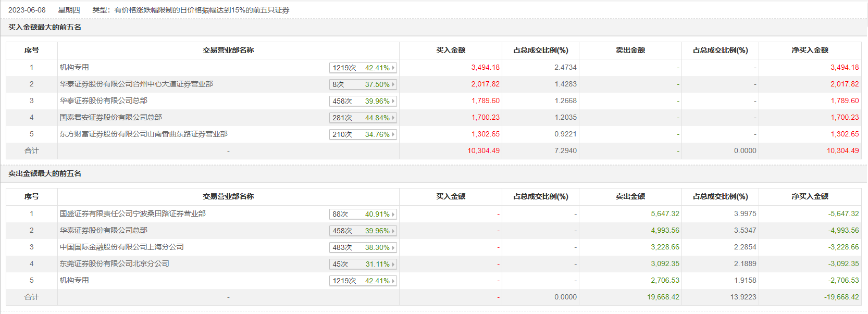
Task: Open the 45次 31.11% badge dropdown
Action: point(363,264)
